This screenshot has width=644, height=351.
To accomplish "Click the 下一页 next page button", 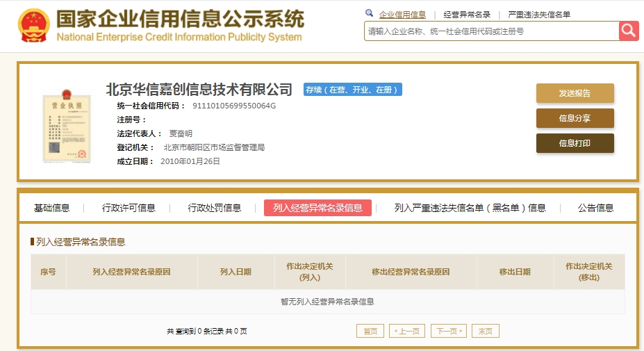I will click(449, 331).
